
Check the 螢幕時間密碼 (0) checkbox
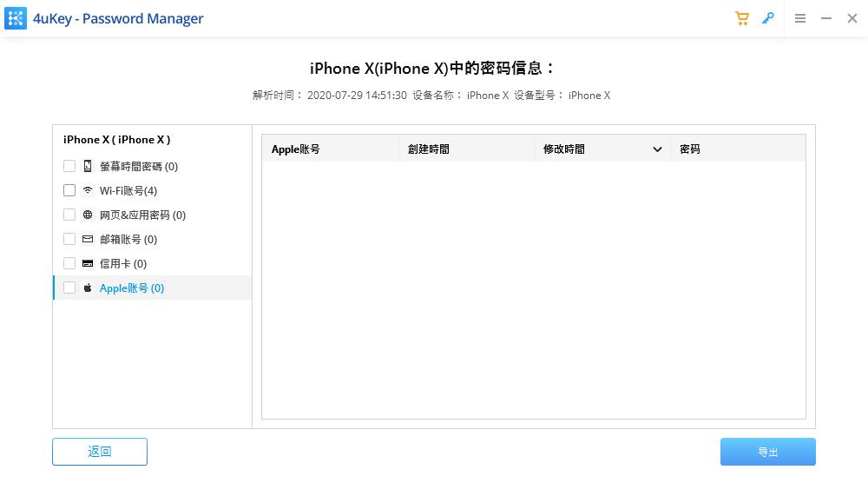click(x=69, y=166)
